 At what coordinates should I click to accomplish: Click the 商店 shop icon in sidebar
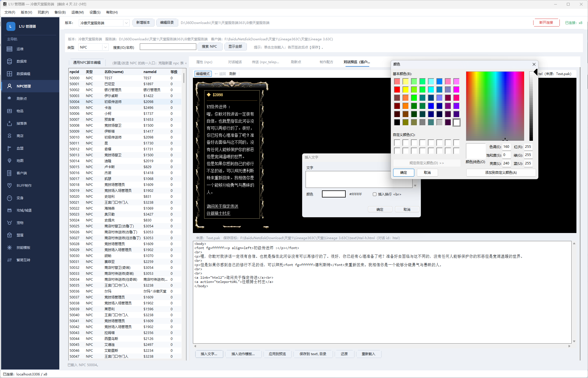[x=10, y=136]
